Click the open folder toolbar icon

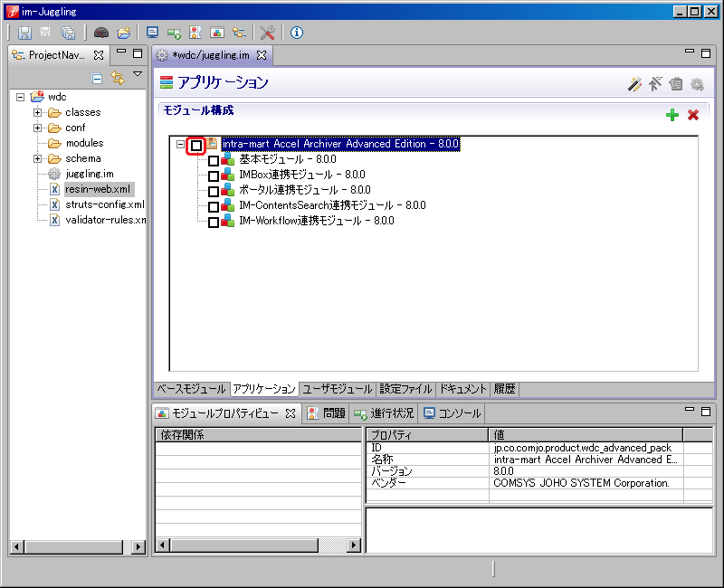coord(124,33)
